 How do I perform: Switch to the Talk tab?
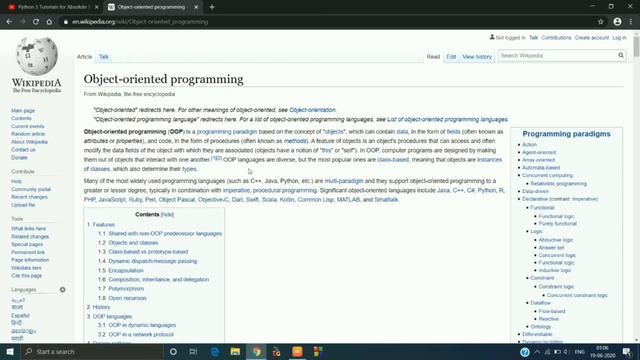pos(104,57)
